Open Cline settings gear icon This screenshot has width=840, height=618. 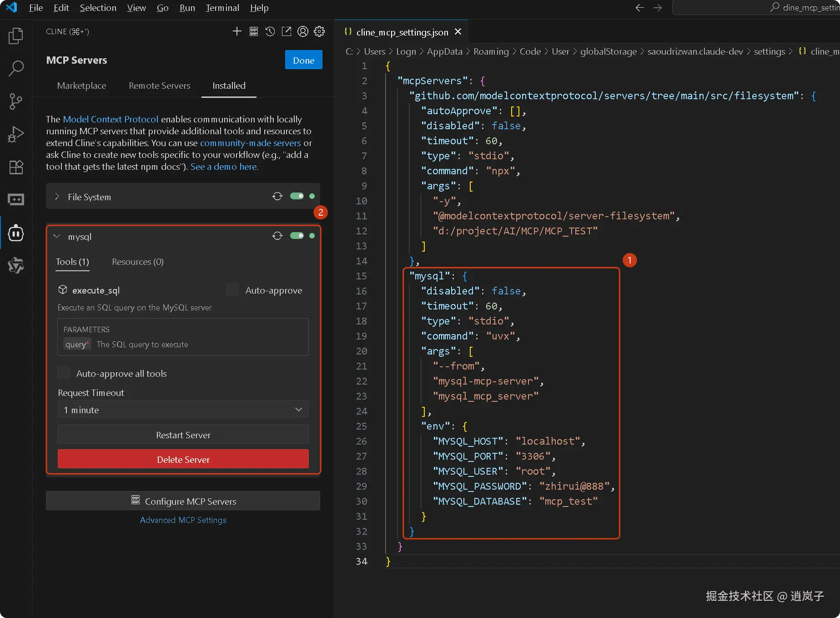(x=319, y=31)
